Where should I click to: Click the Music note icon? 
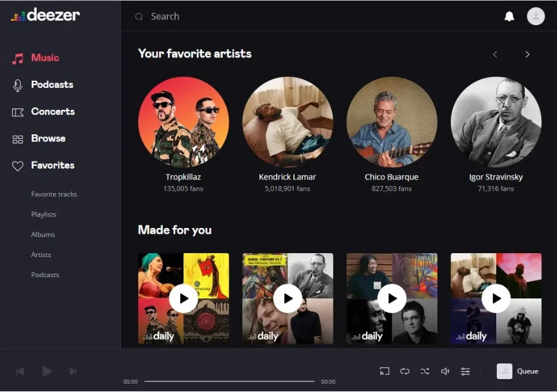[x=17, y=58]
